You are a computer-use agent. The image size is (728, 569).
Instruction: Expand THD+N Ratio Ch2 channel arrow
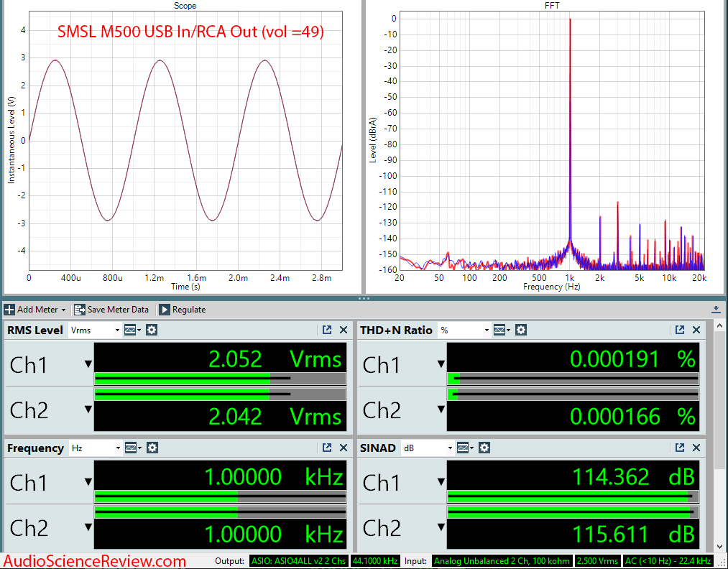(441, 410)
